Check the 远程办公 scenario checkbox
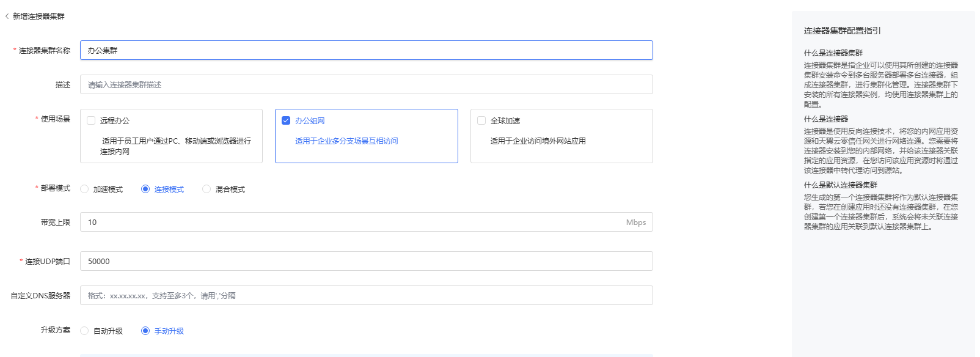Image resolution: width=980 pixels, height=357 pixels. 91,120
